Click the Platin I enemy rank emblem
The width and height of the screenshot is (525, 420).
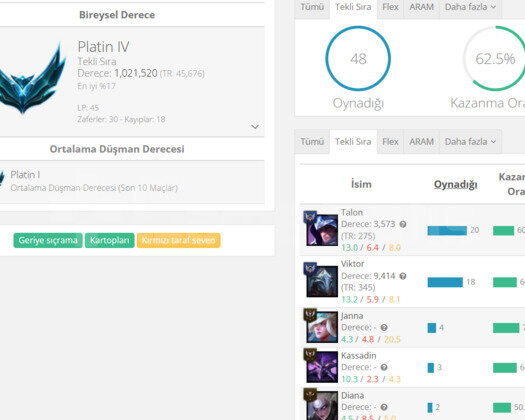point(2,178)
